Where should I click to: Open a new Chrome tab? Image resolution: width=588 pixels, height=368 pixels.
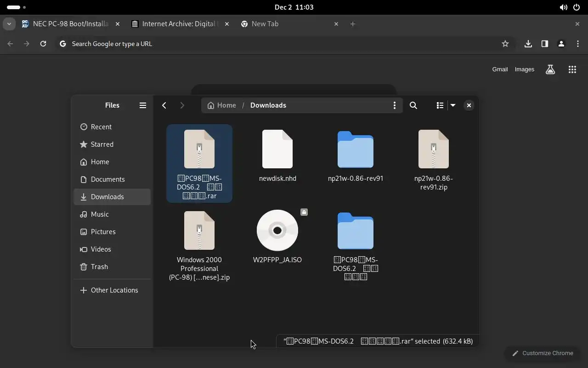pyautogui.click(x=353, y=24)
